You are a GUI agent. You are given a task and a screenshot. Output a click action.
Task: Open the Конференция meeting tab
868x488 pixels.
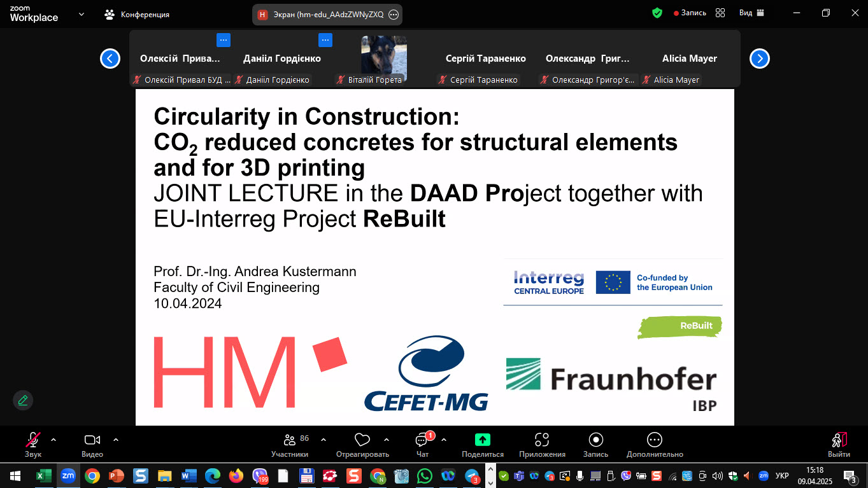[x=137, y=14]
